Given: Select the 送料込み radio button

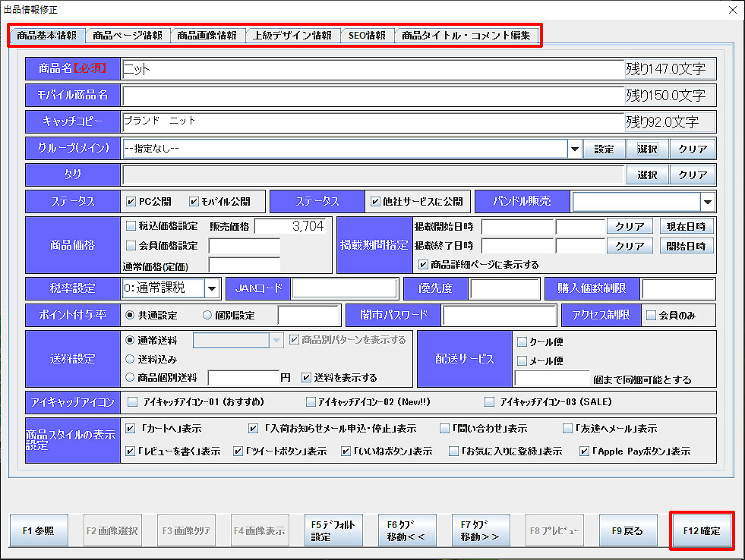Looking at the screenshot, I should click(x=131, y=359).
